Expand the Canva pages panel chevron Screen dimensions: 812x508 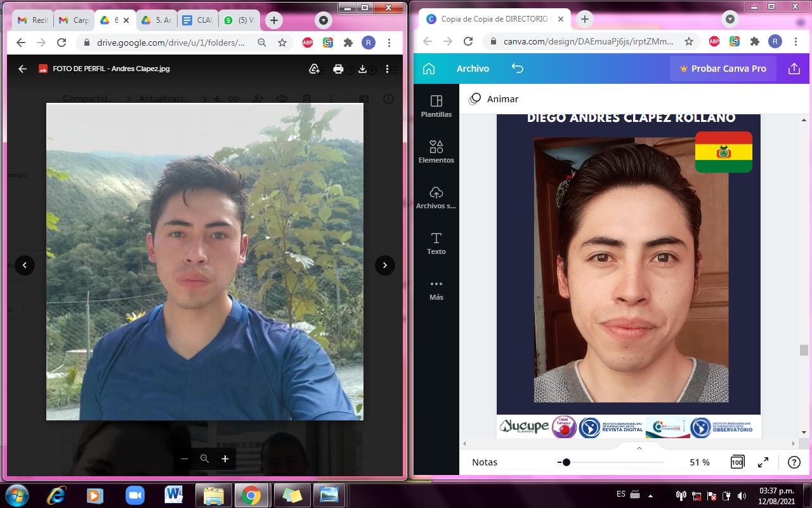(639, 448)
